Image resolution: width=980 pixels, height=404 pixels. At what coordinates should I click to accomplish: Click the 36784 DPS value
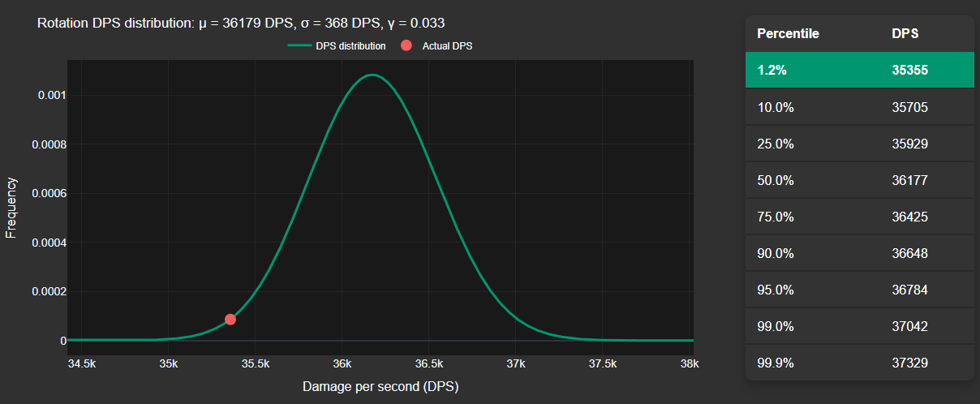[x=909, y=290]
